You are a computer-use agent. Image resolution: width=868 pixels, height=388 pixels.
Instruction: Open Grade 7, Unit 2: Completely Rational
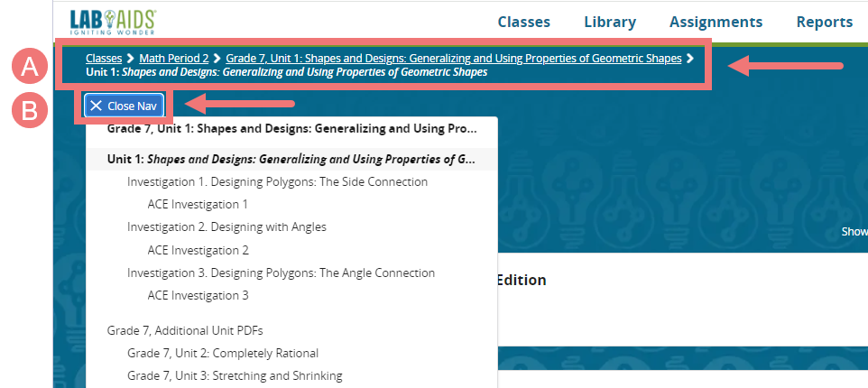tap(222, 353)
